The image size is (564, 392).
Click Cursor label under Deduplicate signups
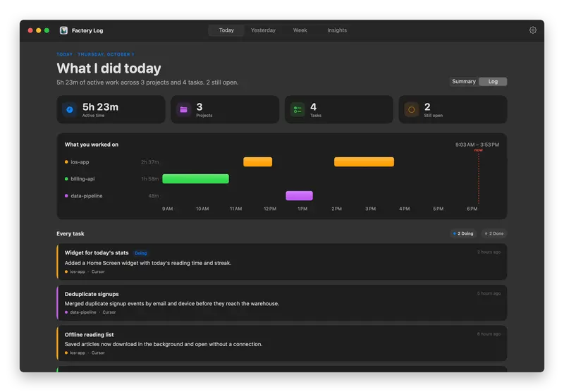point(109,312)
